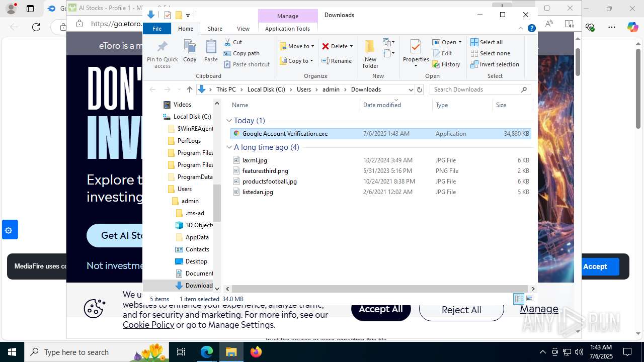This screenshot has height=362, width=644.
Task: Cut the selected file
Action: click(x=233, y=42)
